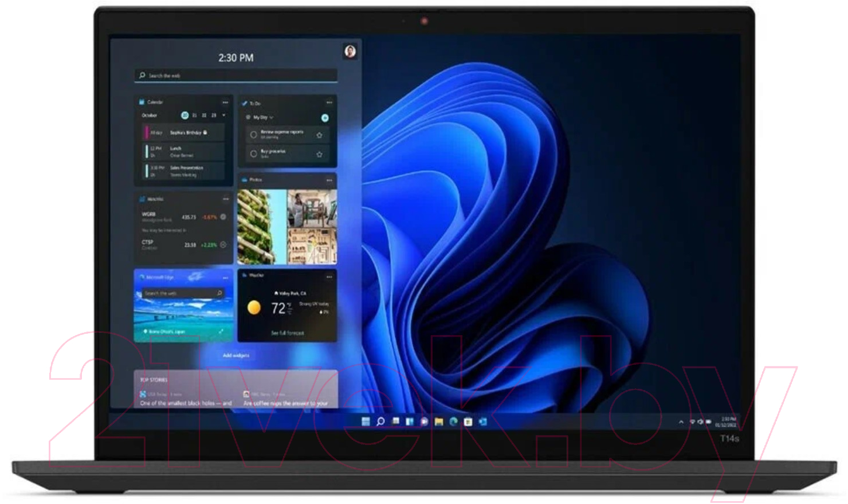Open the Watchlist widget options menu

click(225, 199)
